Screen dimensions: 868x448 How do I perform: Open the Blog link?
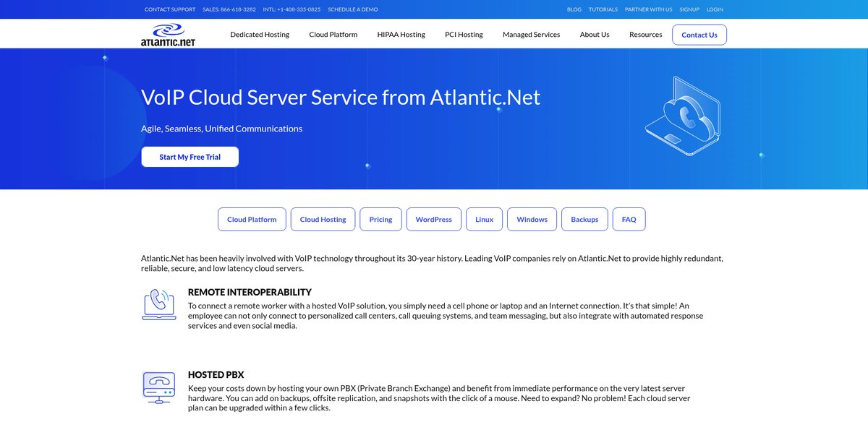(x=574, y=9)
